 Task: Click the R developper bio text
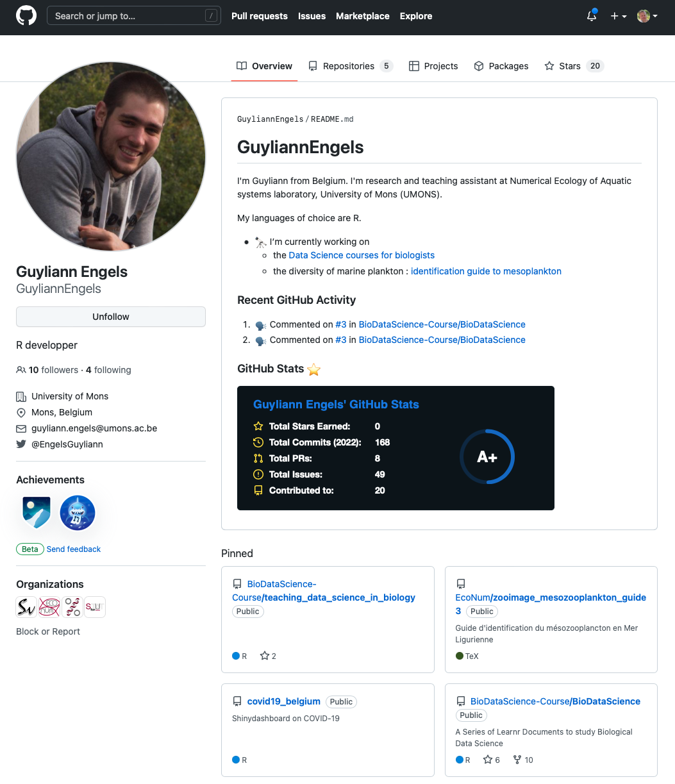(47, 345)
